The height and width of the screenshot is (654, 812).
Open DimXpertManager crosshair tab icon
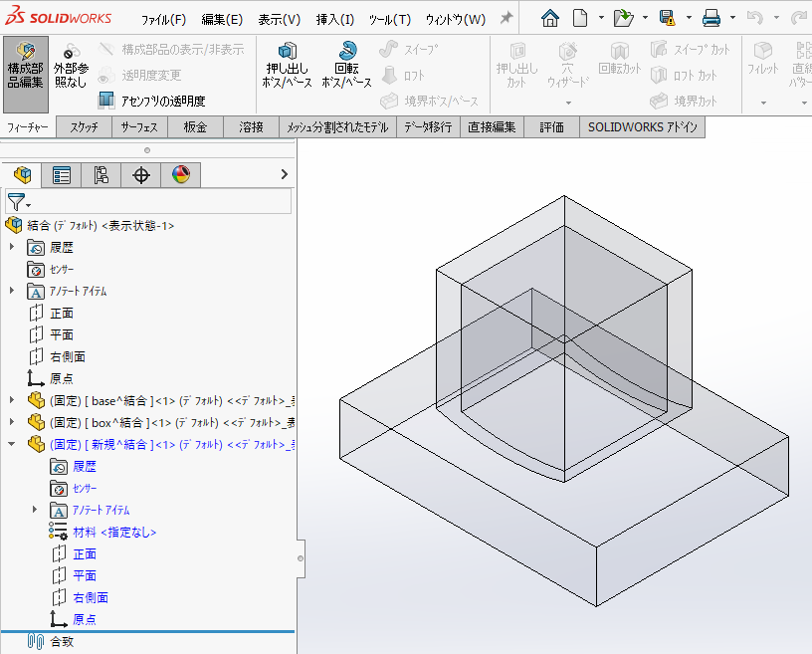[x=141, y=175]
